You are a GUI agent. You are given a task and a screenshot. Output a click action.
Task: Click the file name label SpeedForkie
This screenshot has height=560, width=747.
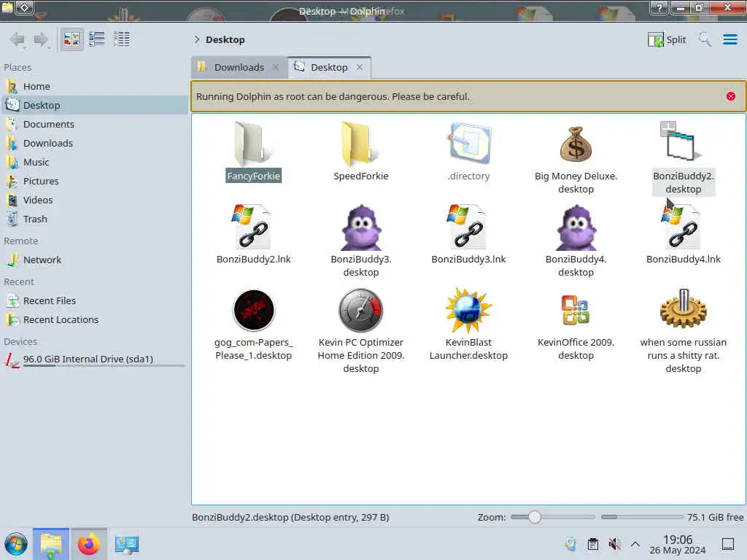(360, 176)
